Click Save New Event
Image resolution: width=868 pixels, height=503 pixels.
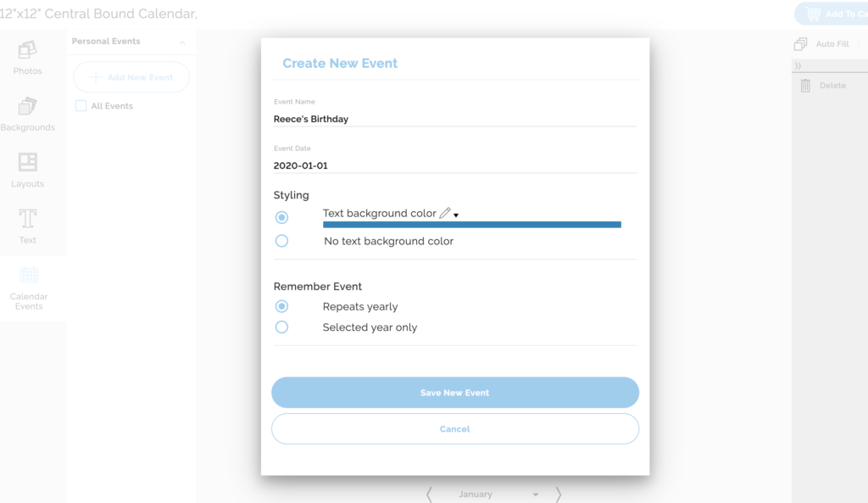click(x=454, y=392)
